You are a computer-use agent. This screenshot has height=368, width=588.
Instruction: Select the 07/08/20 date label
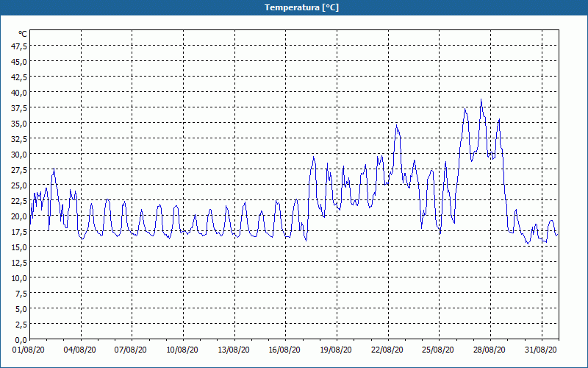point(131,350)
